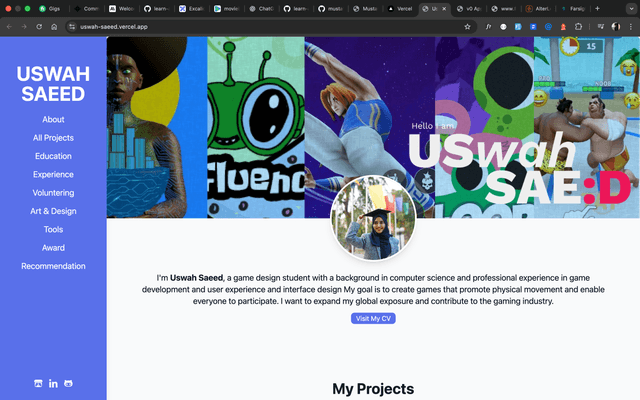Jump to the Education section
Image resolution: width=640 pixels, height=400 pixels.
point(53,156)
